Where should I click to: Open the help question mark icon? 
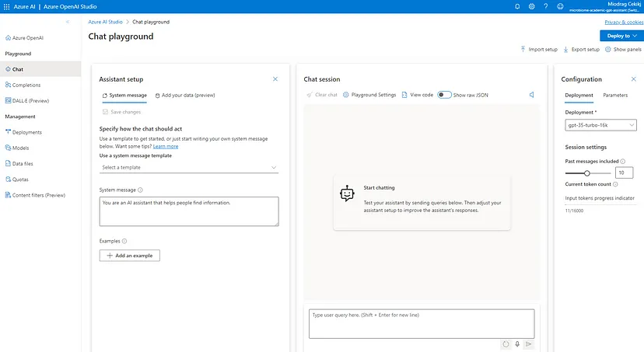click(x=545, y=6)
